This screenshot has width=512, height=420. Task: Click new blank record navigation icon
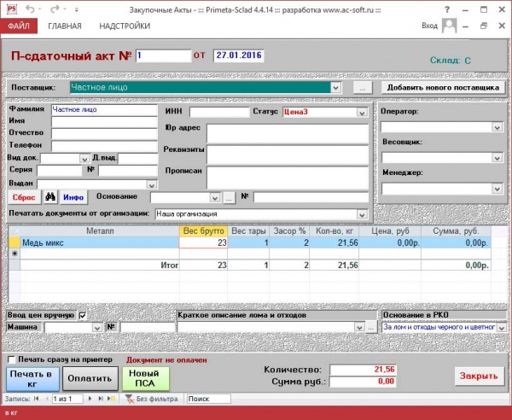(111, 399)
